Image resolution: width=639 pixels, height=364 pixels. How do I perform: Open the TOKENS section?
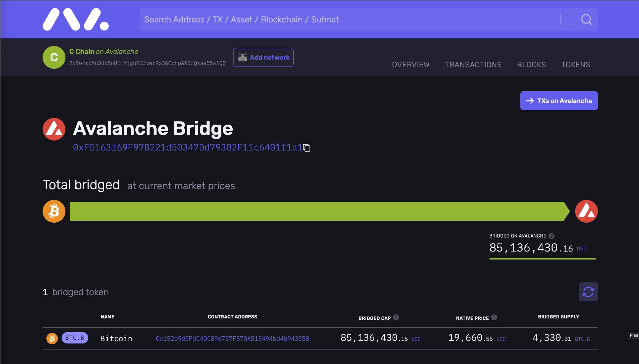point(575,65)
